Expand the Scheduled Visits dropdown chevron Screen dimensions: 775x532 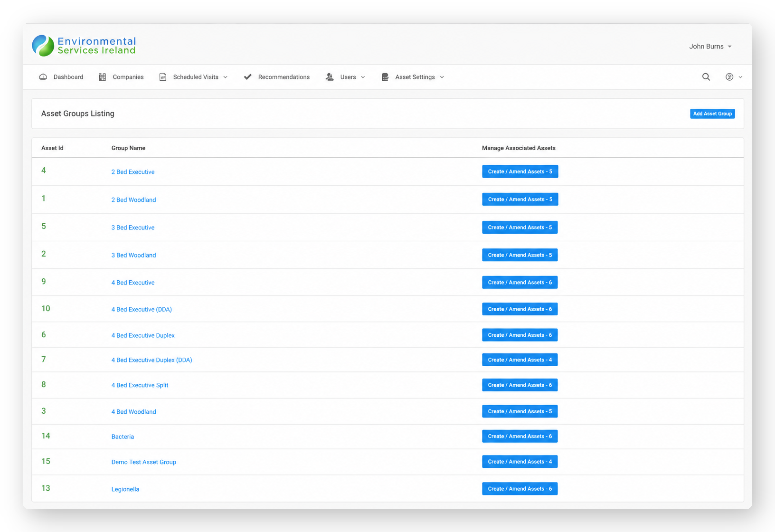click(x=226, y=77)
